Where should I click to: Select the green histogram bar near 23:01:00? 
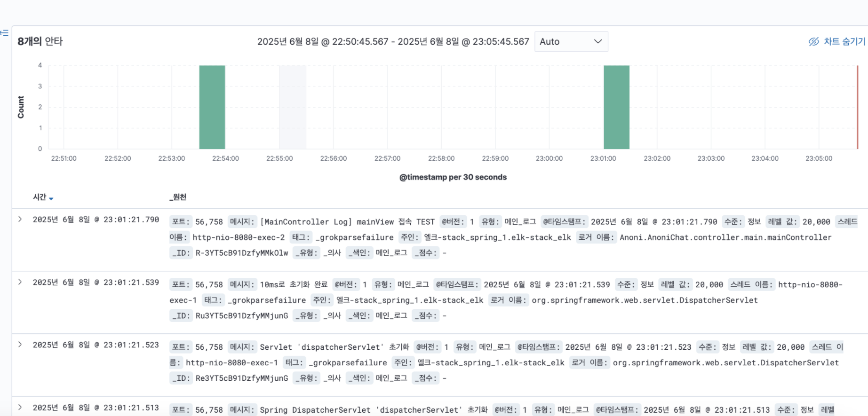coord(616,107)
